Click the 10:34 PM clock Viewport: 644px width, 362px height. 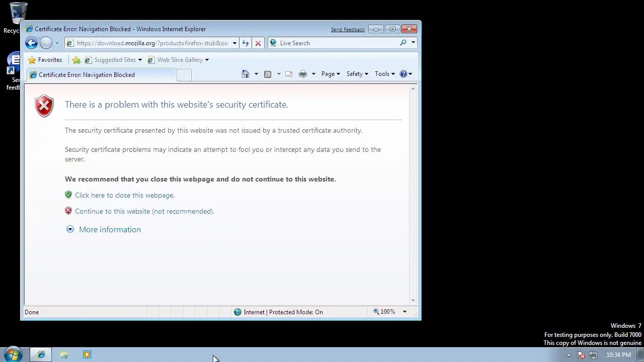click(x=618, y=355)
